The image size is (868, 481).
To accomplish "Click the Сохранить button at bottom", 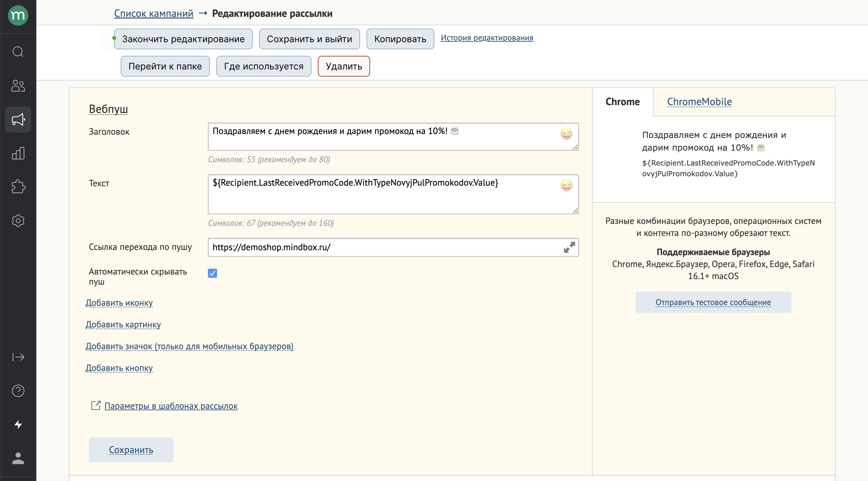I will (131, 450).
